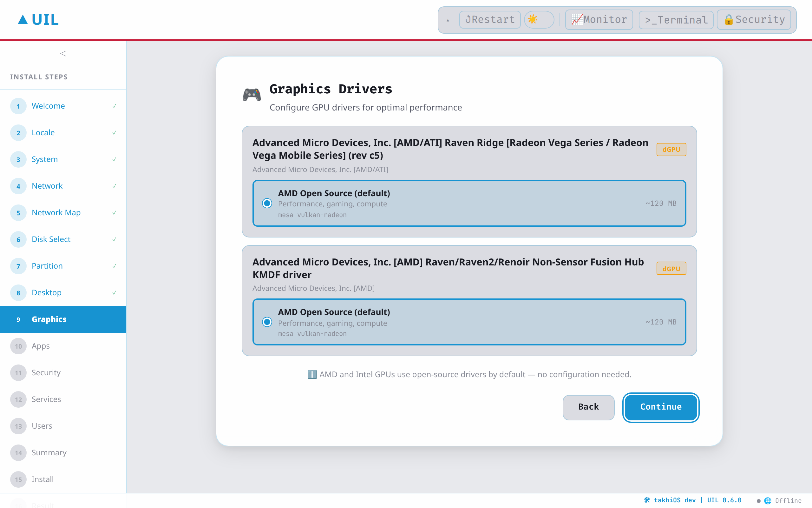812x508 pixels.
Task: Open the Security toolbar panel
Action: [754, 19]
